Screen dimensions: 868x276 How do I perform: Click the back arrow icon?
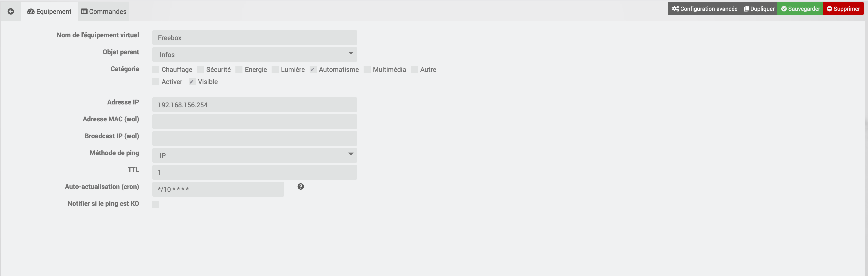pos(11,11)
